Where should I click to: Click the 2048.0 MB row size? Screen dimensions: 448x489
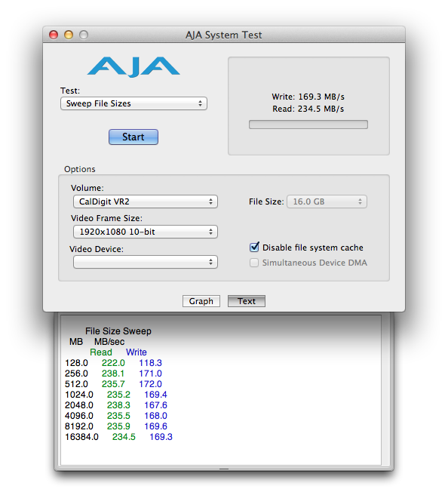tap(79, 405)
